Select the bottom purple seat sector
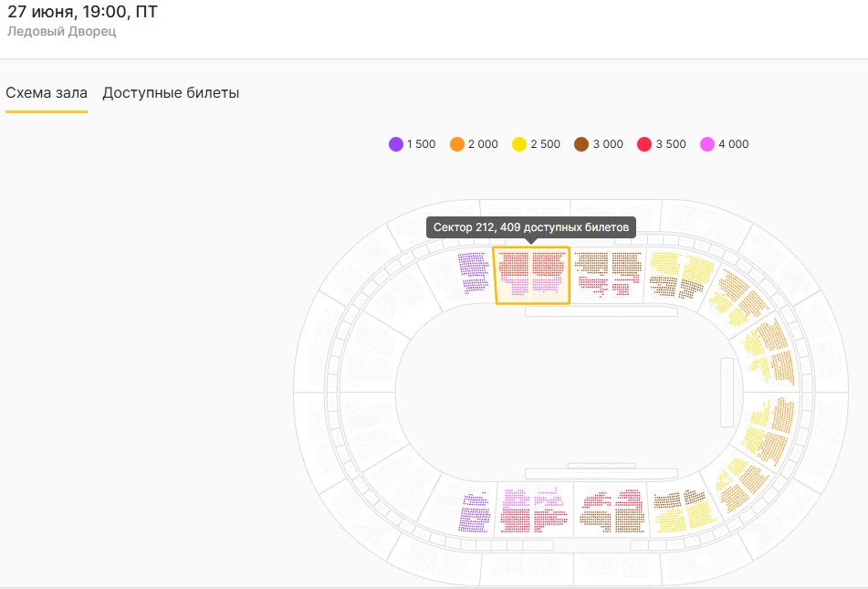The width and height of the screenshot is (868, 589). point(475,512)
